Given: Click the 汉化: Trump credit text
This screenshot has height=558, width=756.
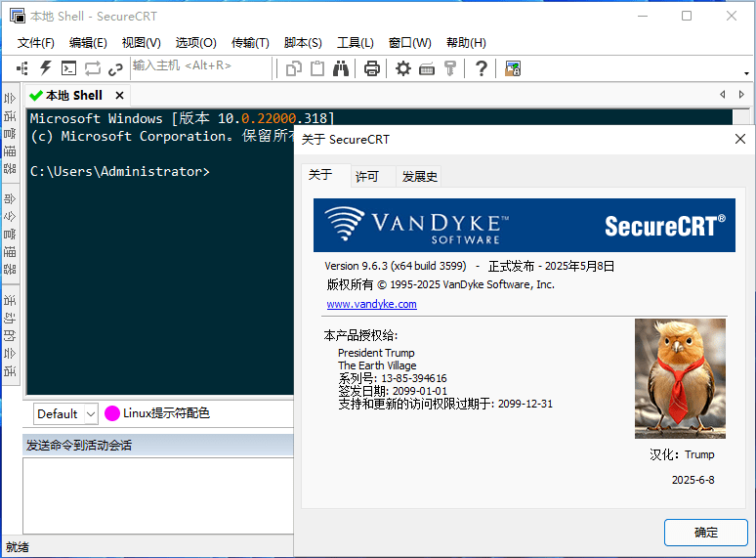Looking at the screenshot, I should pyautogui.click(x=682, y=454).
